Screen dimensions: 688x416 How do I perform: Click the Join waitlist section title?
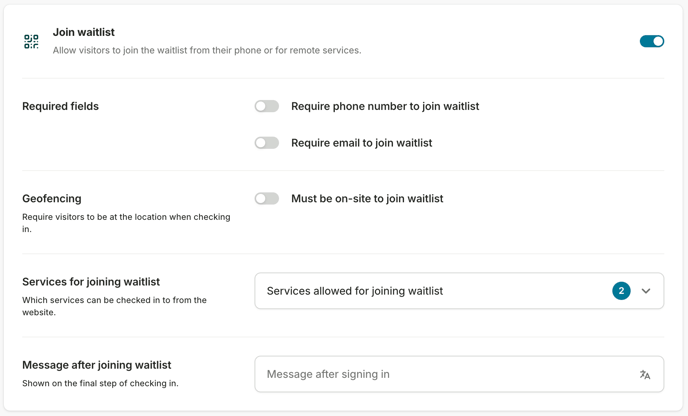click(84, 32)
